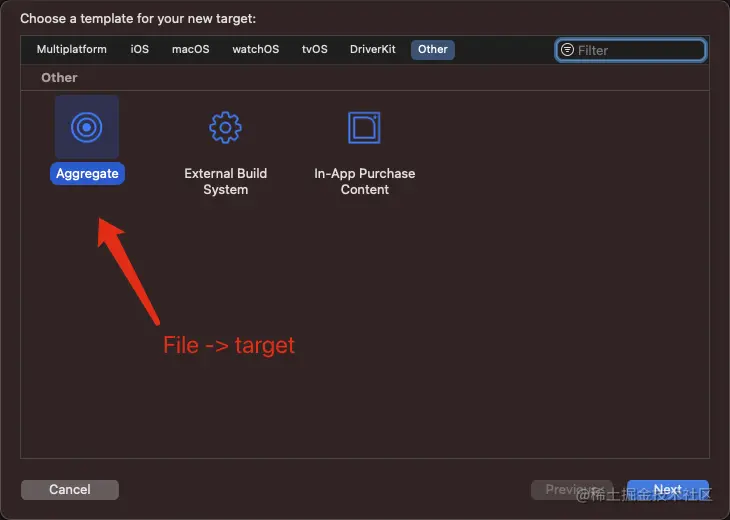
Task: Cancel the new target dialog
Action: pos(70,490)
